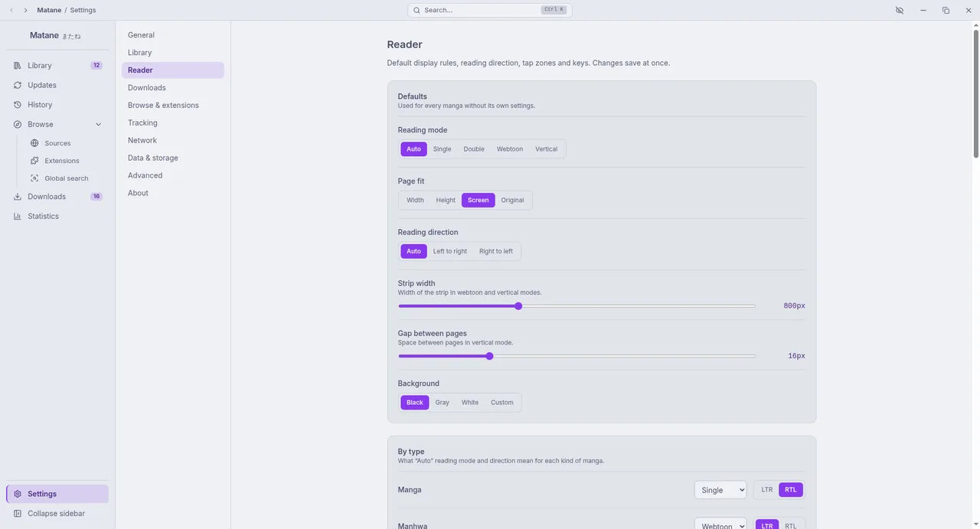This screenshot has width=980, height=529.
Task: Click the Library books icon in sidebar
Action: tap(18, 66)
